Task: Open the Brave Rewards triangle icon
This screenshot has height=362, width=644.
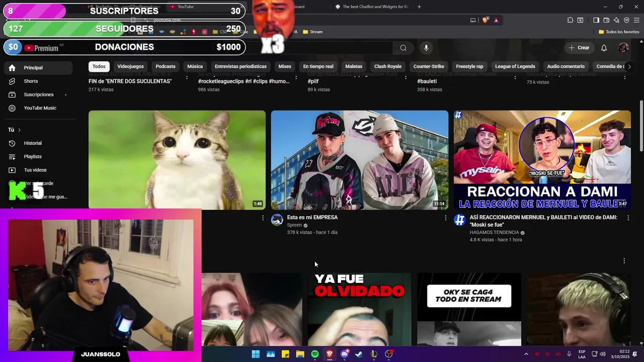Action: (x=496, y=20)
